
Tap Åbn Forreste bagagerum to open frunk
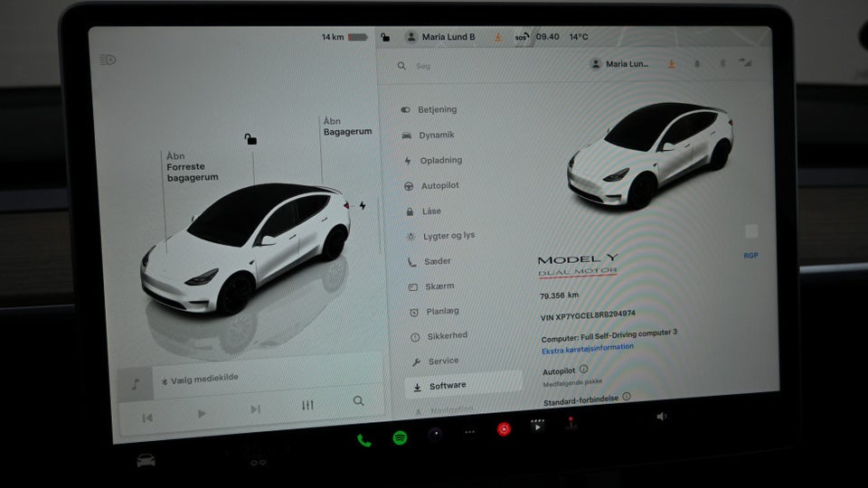(x=192, y=166)
